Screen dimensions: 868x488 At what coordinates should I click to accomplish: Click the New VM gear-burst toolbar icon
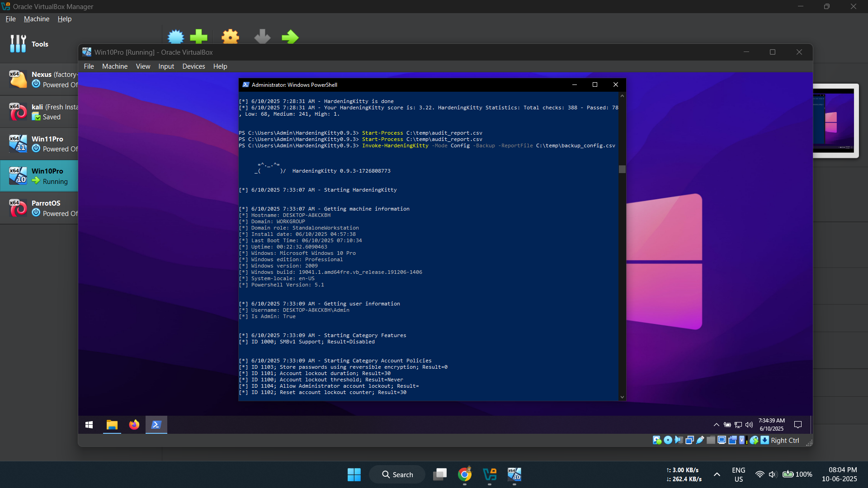[x=176, y=37]
